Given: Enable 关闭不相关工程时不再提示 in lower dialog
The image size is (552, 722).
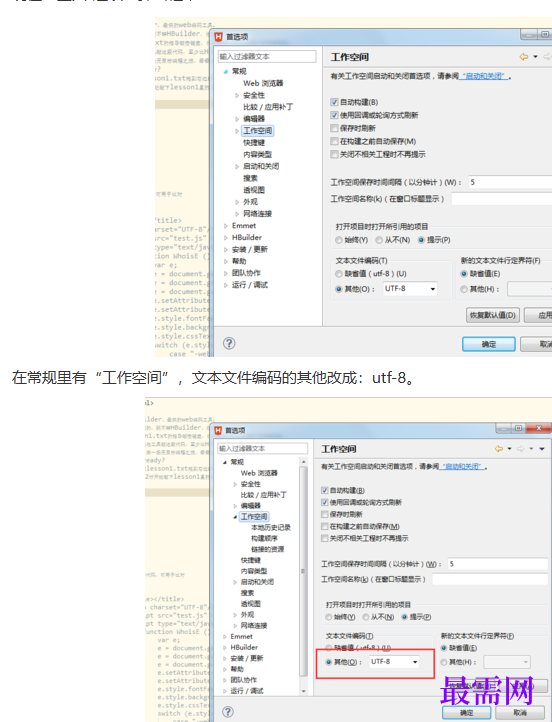Looking at the screenshot, I should 325,538.
